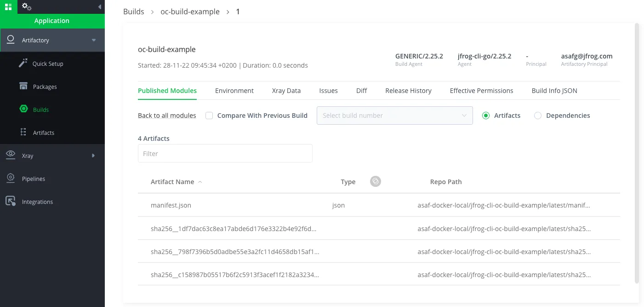Open the Select build number dropdown
Image resolution: width=644 pixels, height=307 pixels.
click(x=395, y=116)
